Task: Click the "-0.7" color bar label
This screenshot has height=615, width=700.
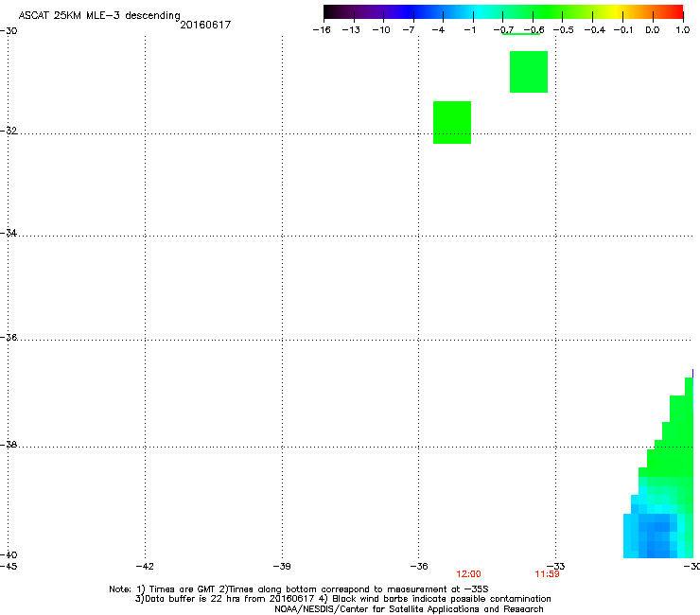Action: (x=503, y=30)
